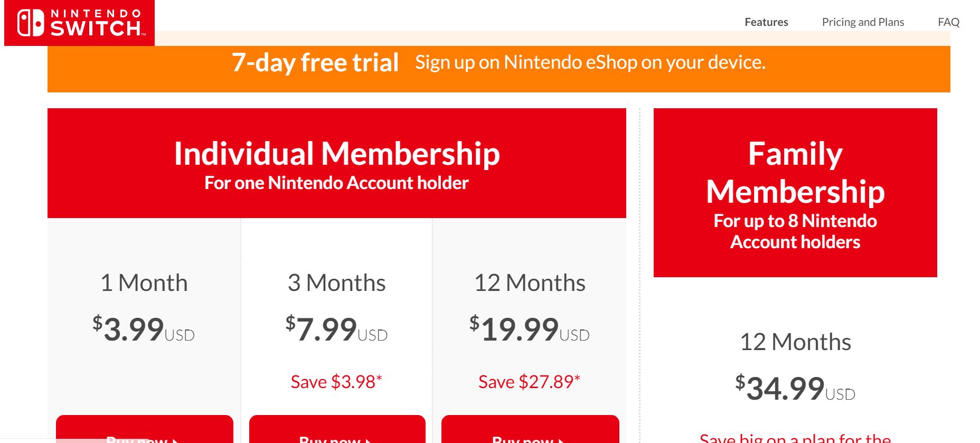Click the $7.99 USD price
The height and width of the screenshot is (443, 980).
tap(337, 329)
